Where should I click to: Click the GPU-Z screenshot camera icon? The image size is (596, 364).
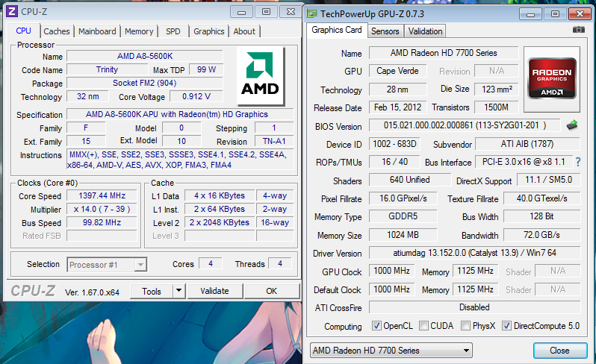coord(579,30)
